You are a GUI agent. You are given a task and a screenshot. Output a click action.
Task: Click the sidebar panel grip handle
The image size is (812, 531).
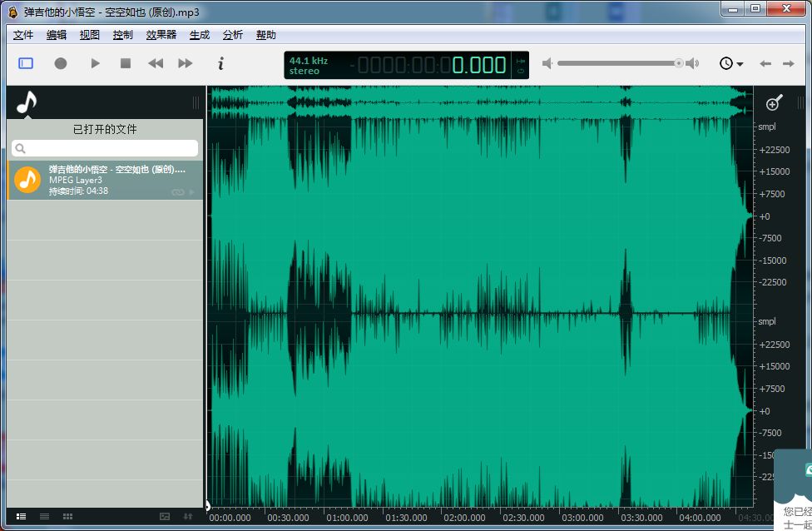click(196, 102)
